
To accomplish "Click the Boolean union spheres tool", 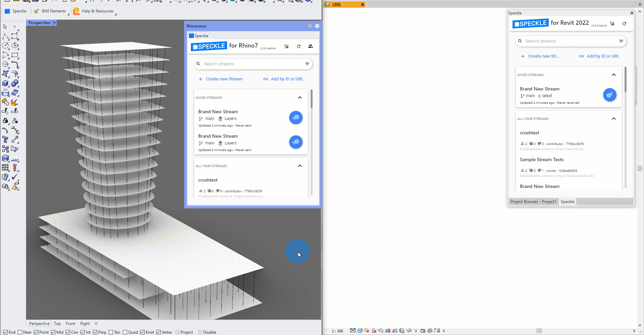I will (x=15, y=83).
